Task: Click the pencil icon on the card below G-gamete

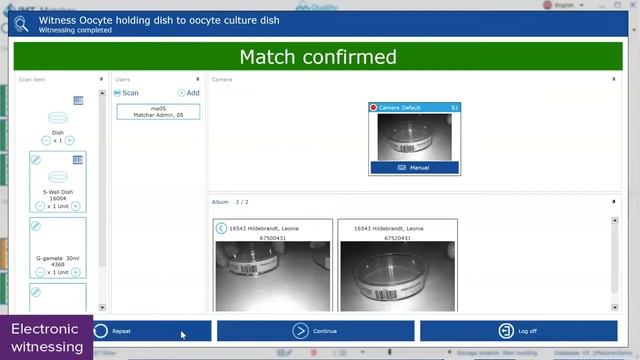Action: [x=36, y=292]
